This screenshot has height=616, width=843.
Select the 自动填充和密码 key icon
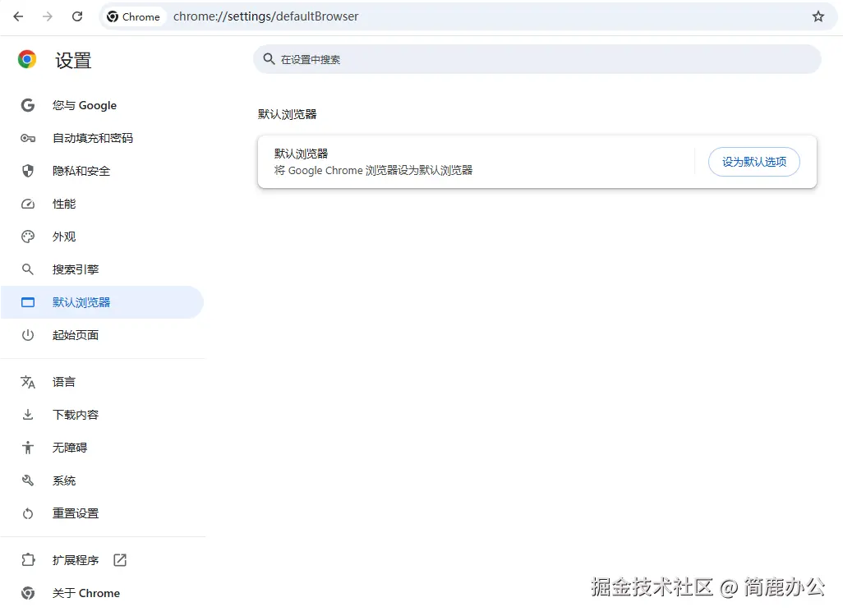click(27, 138)
